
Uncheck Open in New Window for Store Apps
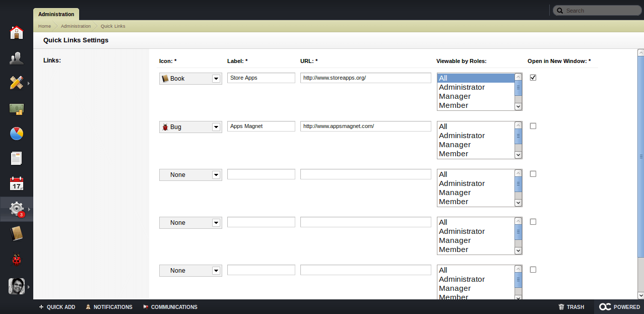point(533,78)
